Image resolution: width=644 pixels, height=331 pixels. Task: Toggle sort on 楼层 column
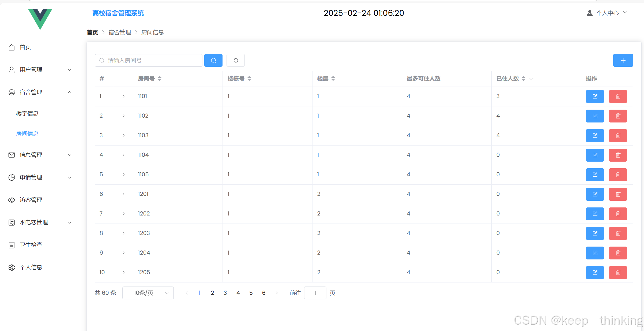(x=333, y=79)
